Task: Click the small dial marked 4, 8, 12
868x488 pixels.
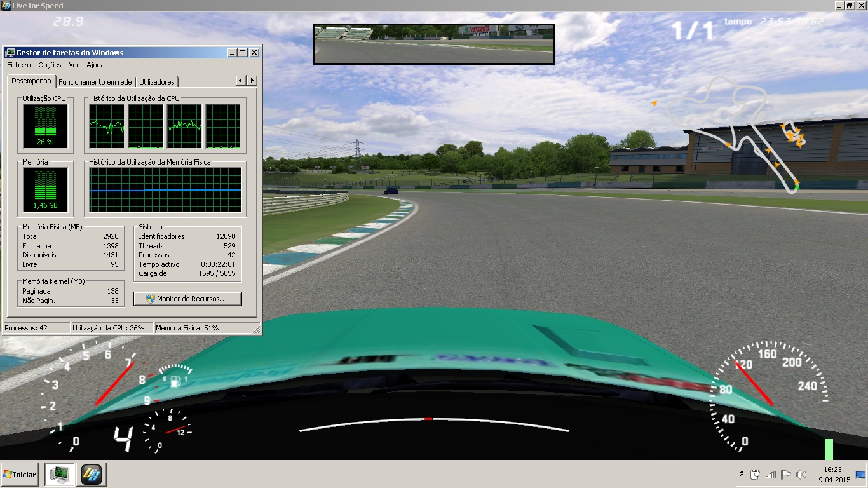Action: pyautogui.click(x=166, y=430)
